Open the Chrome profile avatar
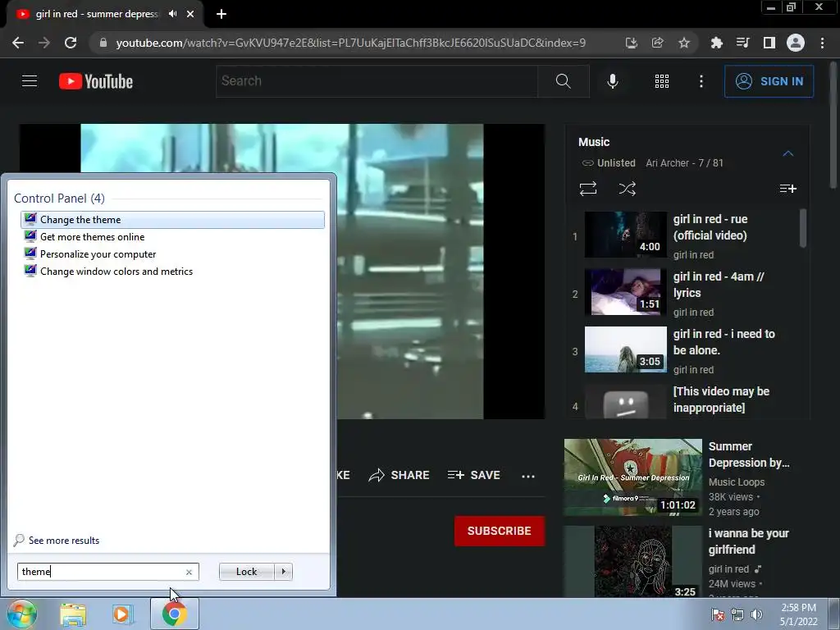This screenshot has height=630, width=840. (795, 43)
